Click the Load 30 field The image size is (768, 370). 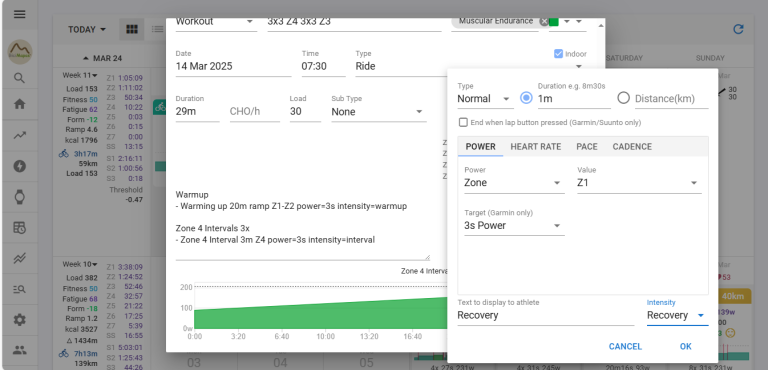[x=305, y=112]
